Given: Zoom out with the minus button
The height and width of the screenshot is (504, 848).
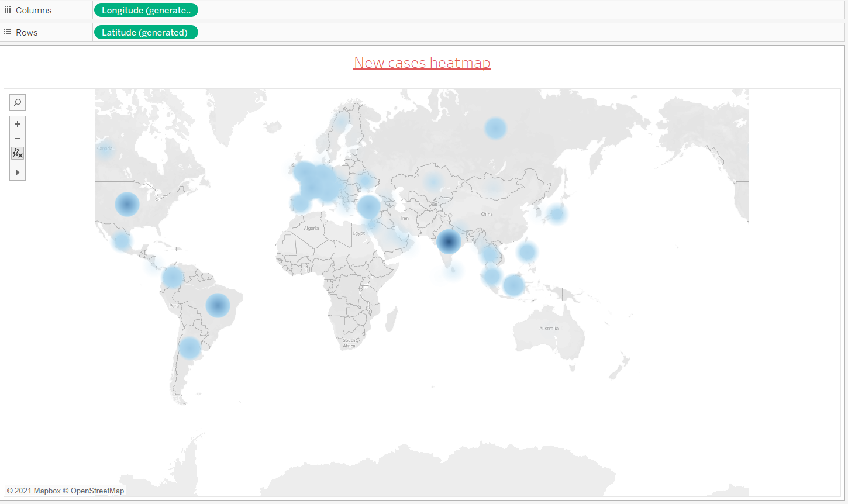Looking at the screenshot, I should point(18,139).
